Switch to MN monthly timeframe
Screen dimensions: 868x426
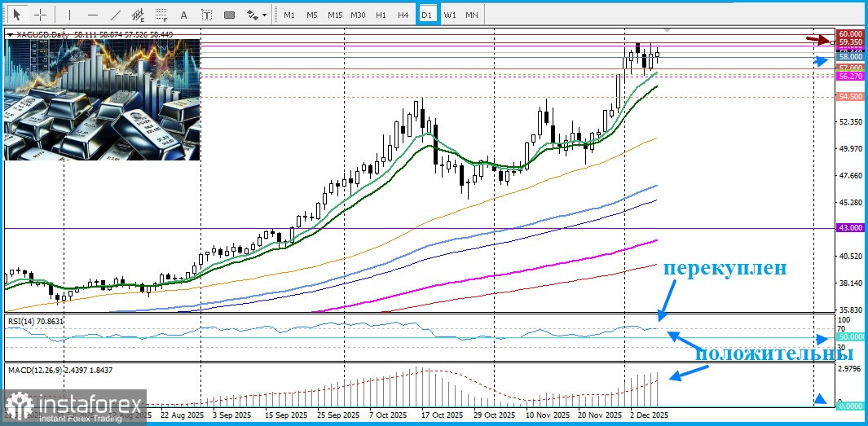pyautogui.click(x=472, y=15)
